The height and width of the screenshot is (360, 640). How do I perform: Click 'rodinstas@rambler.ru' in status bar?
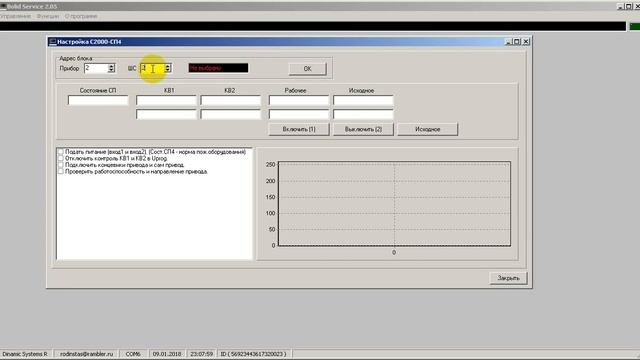(87, 354)
